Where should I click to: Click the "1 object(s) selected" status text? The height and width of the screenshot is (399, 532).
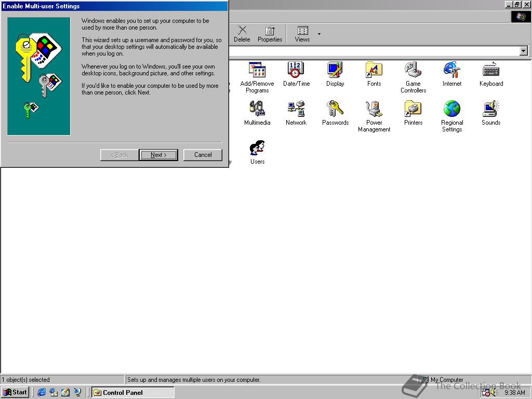(26, 380)
